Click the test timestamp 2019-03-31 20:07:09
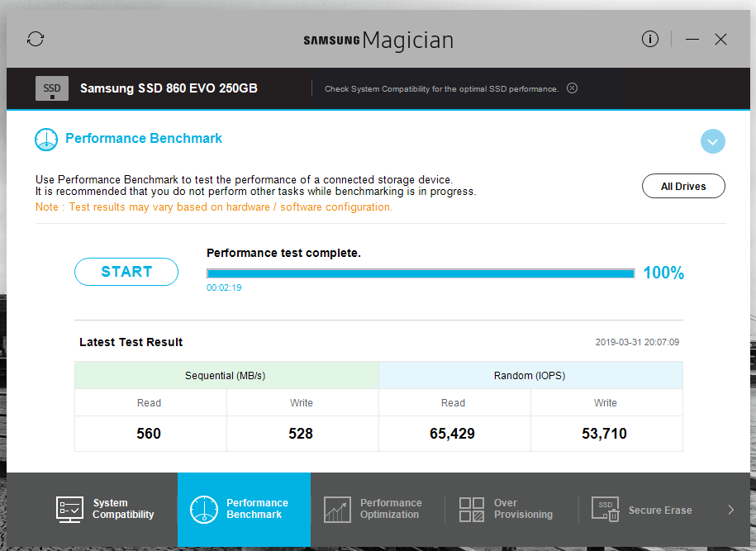The image size is (756, 551). (637, 342)
